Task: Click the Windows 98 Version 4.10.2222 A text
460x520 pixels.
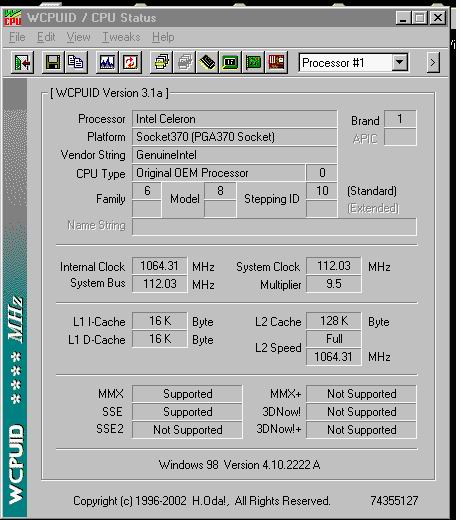Action: pos(239,465)
